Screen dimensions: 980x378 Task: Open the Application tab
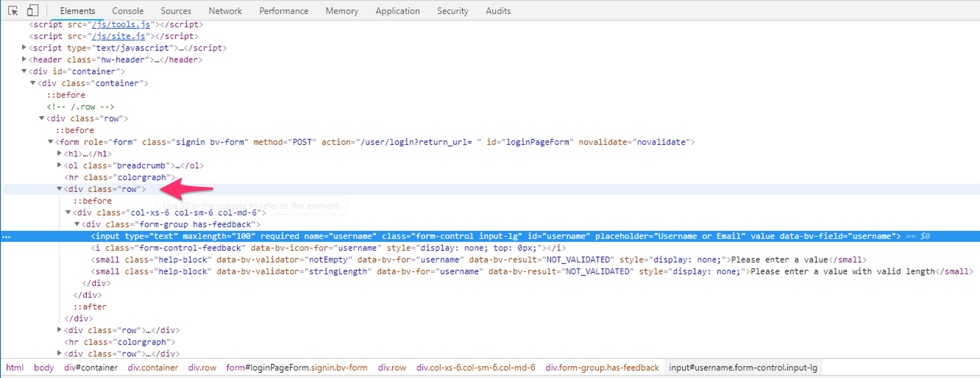398,11
